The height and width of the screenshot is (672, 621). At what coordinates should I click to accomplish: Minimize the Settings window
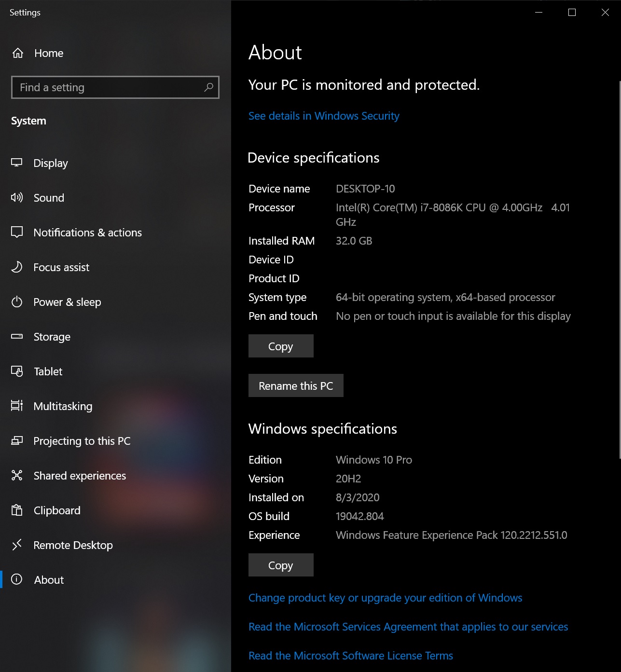pyautogui.click(x=539, y=12)
